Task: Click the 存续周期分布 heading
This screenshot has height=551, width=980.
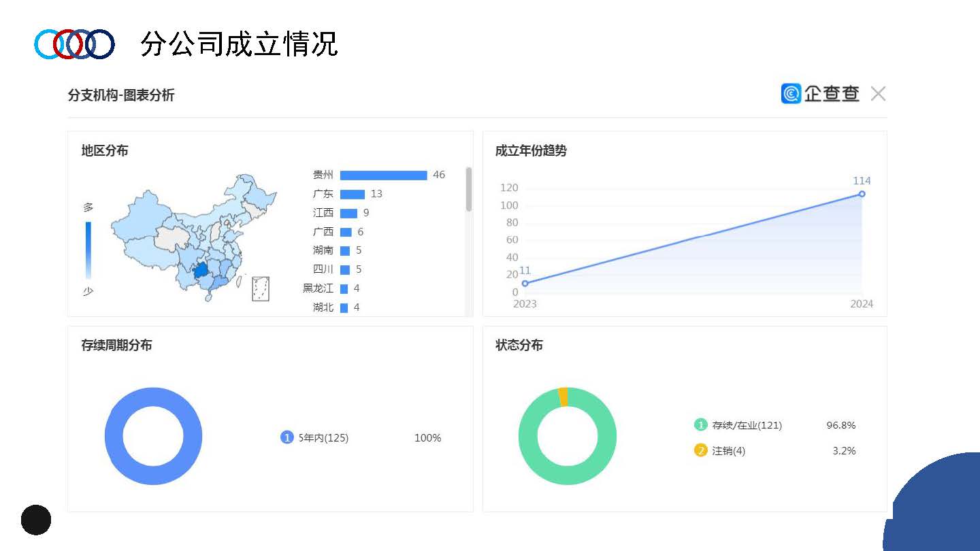Action: pos(116,346)
